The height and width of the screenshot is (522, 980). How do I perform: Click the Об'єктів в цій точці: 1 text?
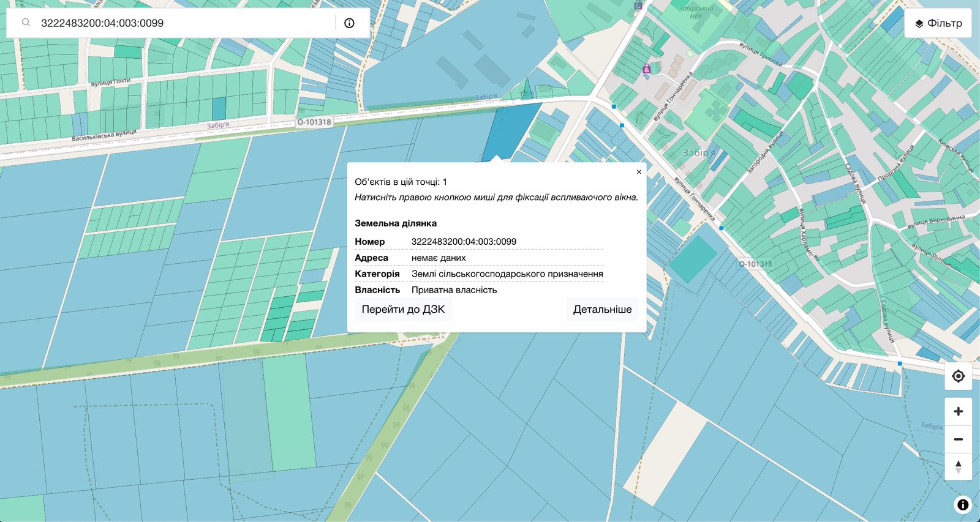click(x=401, y=182)
